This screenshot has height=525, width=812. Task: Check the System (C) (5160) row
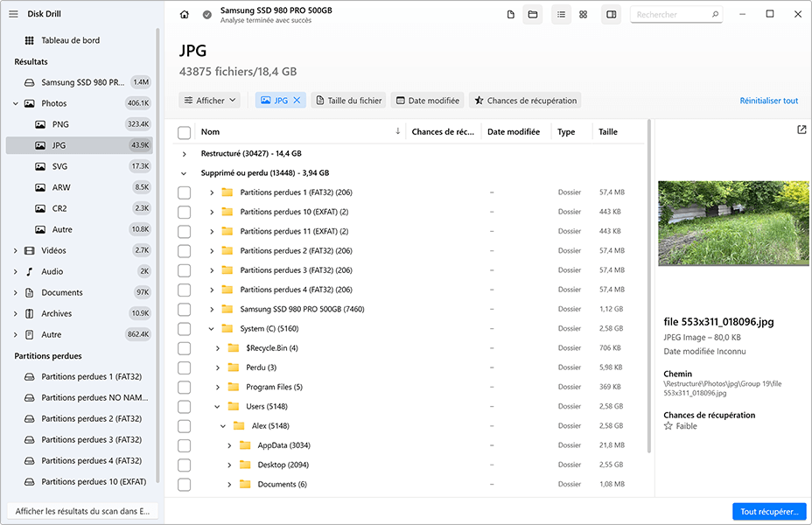point(184,329)
